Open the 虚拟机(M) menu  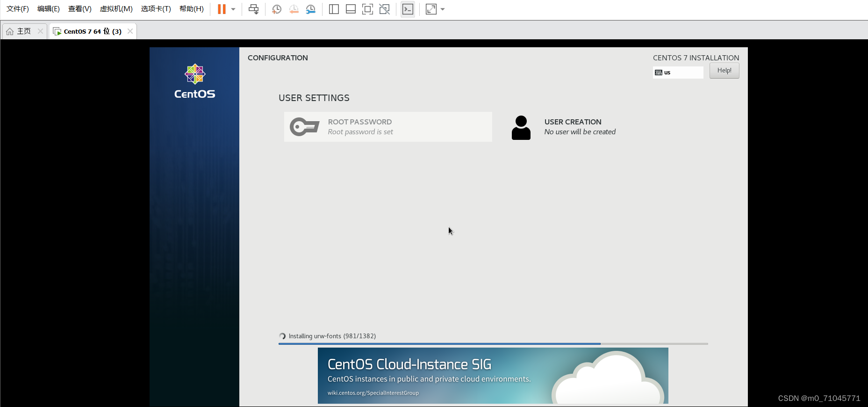[116, 9]
